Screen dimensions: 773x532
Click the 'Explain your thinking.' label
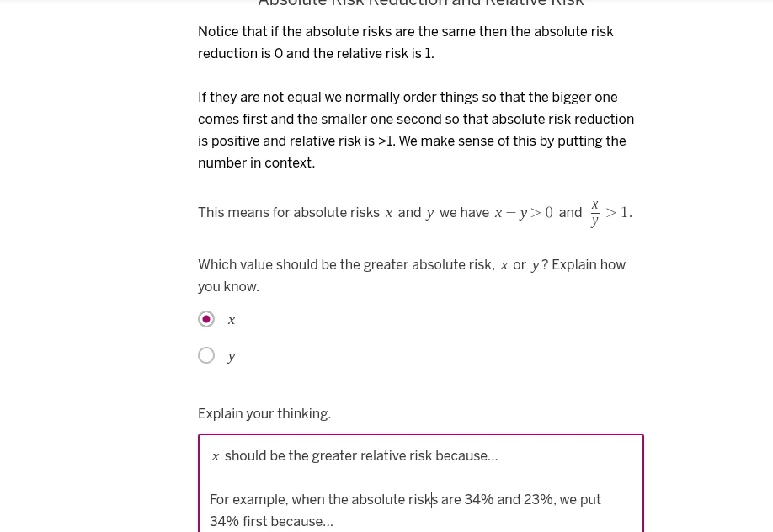264,413
